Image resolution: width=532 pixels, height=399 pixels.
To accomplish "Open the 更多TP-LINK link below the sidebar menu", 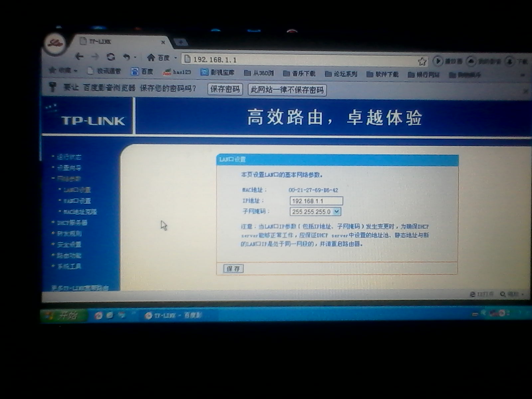I will [80, 288].
